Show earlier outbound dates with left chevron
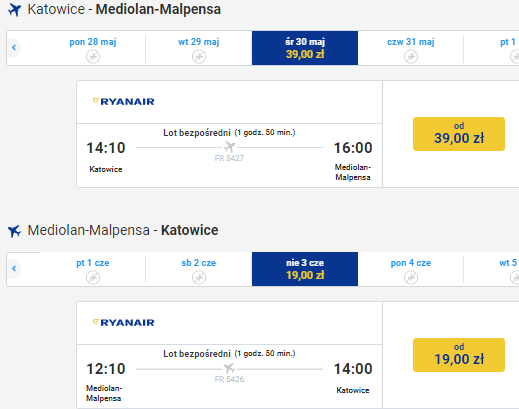Image resolution: width=519 pixels, height=409 pixels. [x=14, y=48]
